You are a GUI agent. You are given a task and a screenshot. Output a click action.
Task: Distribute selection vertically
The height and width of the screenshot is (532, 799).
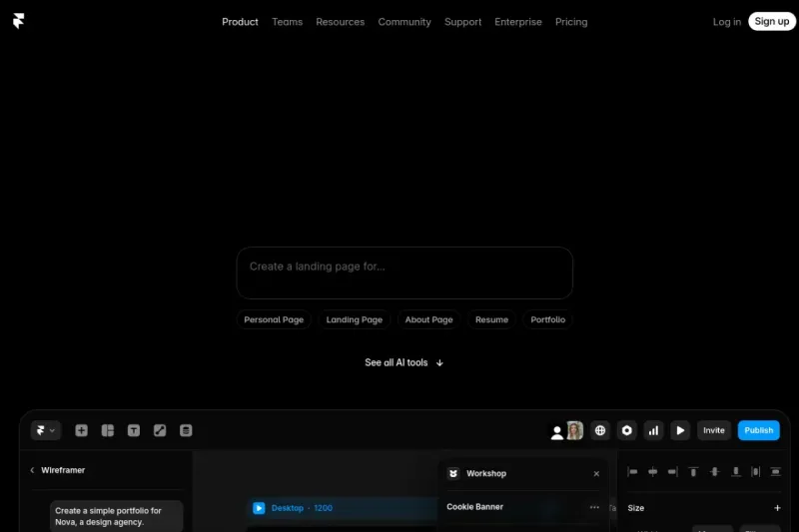point(776,472)
